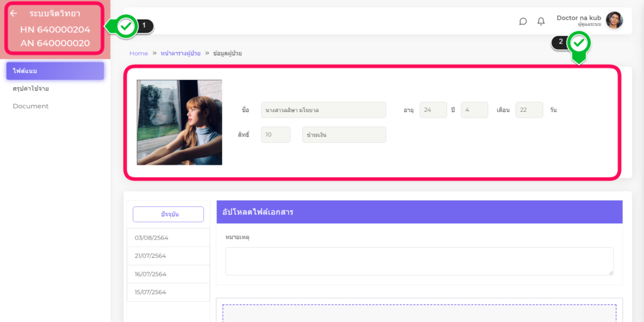Go to the Home breadcrumb link
Image resolution: width=644 pixels, height=322 pixels.
point(138,53)
